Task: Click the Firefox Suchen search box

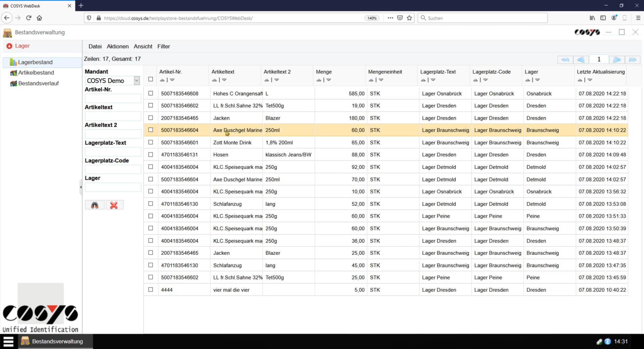Action: click(483, 18)
